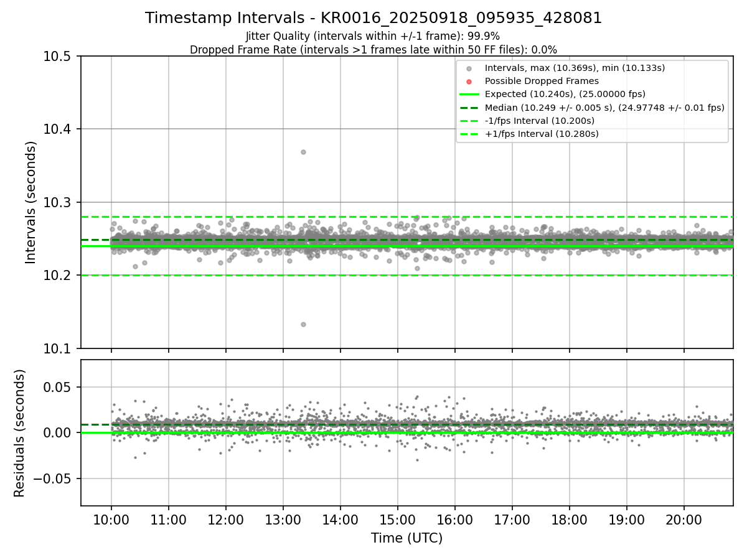This screenshot has width=747, height=560.
Task: Click the Time (UTC) x-axis label
Action: (406, 538)
